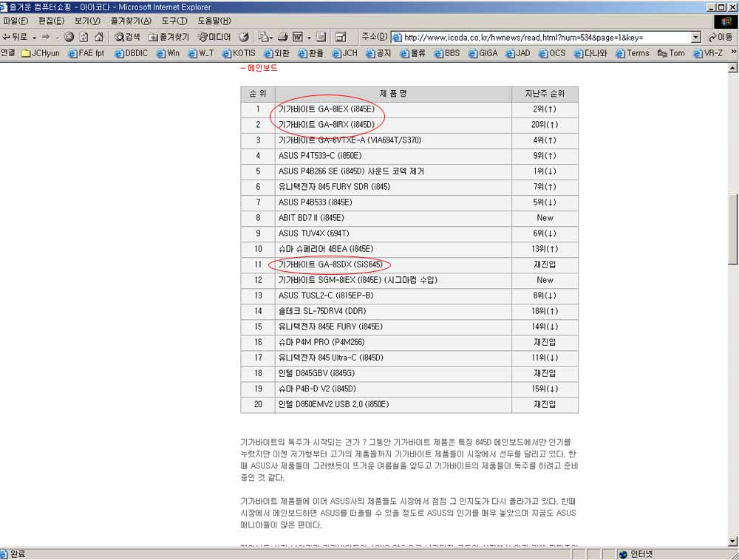Open the JCHyun folder in links bar
The width and height of the screenshot is (739, 560).
pos(41,53)
